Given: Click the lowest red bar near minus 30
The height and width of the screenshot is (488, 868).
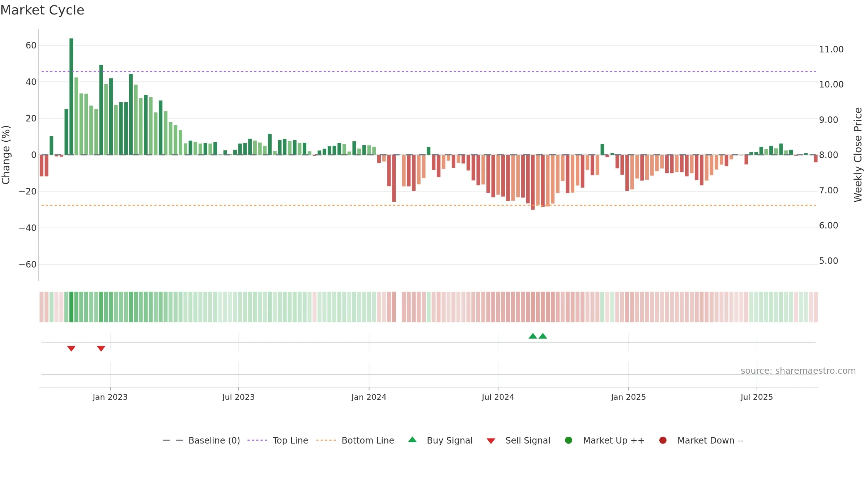Looking at the screenshot, I should [533, 182].
